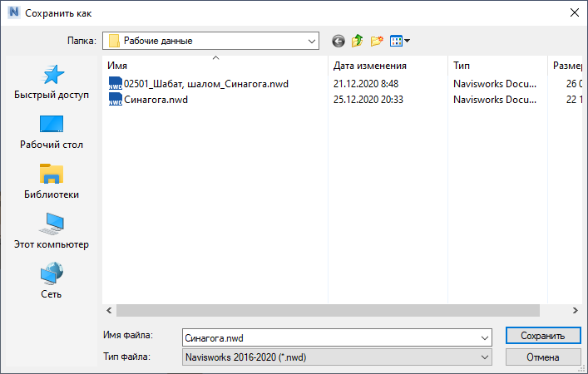
Task: Expand the Папка folder dropdown
Action: 312,40
